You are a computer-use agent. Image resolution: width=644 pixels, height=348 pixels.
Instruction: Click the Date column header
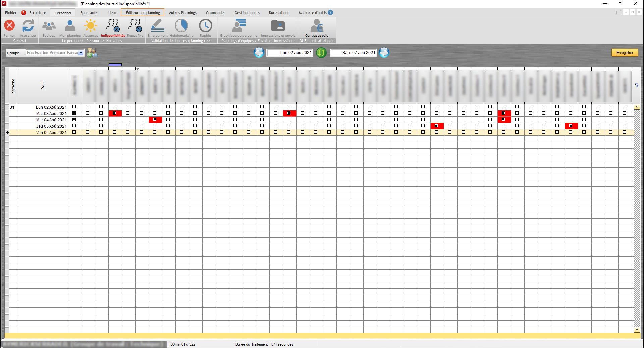point(43,85)
